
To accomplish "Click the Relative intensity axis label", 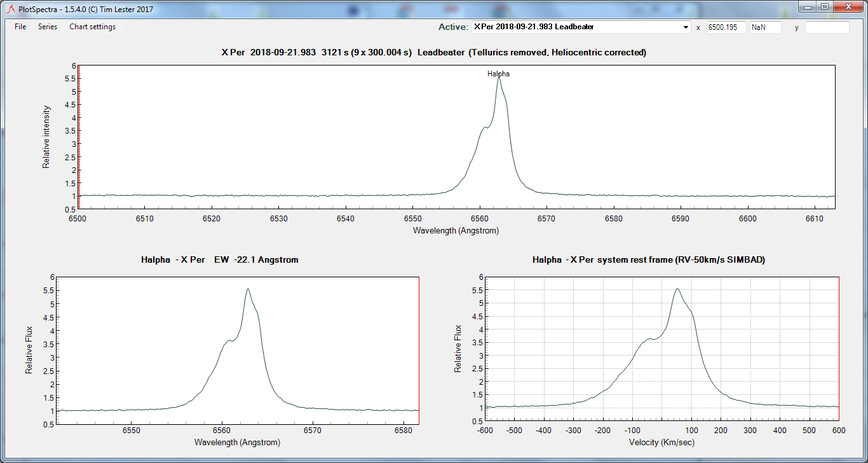I will click(46, 137).
